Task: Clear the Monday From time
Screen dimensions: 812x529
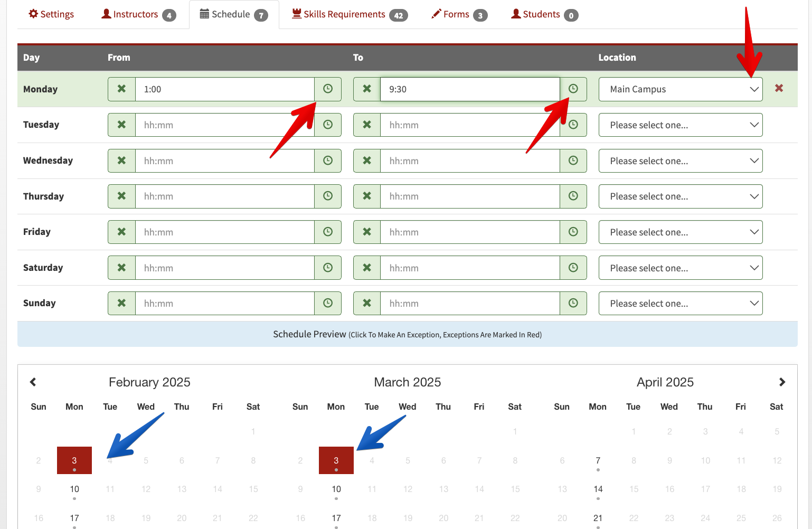Action: (121, 89)
